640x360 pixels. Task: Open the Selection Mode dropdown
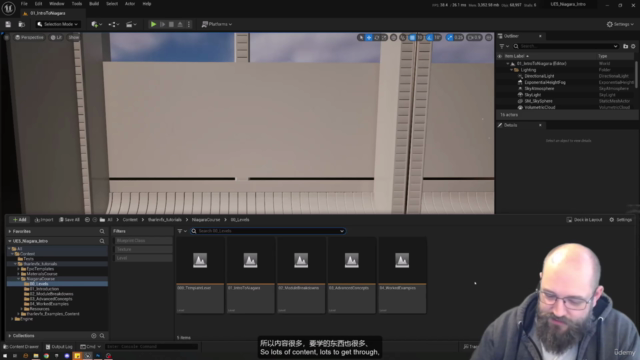tap(57, 24)
